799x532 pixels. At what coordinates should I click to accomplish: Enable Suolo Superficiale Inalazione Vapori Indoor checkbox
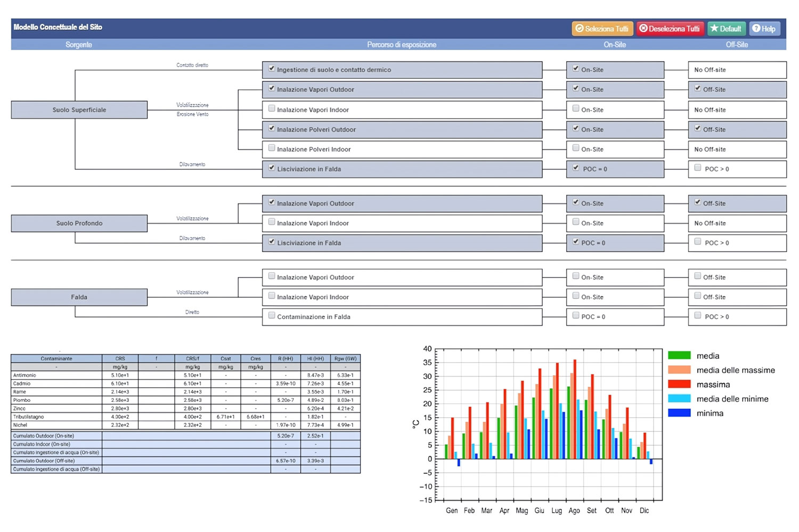pos(272,109)
